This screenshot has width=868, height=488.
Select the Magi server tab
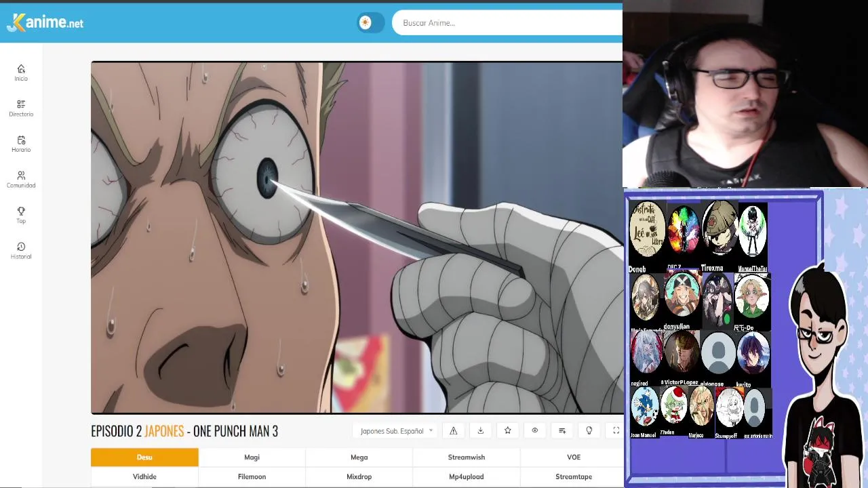[x=252, y=457]
